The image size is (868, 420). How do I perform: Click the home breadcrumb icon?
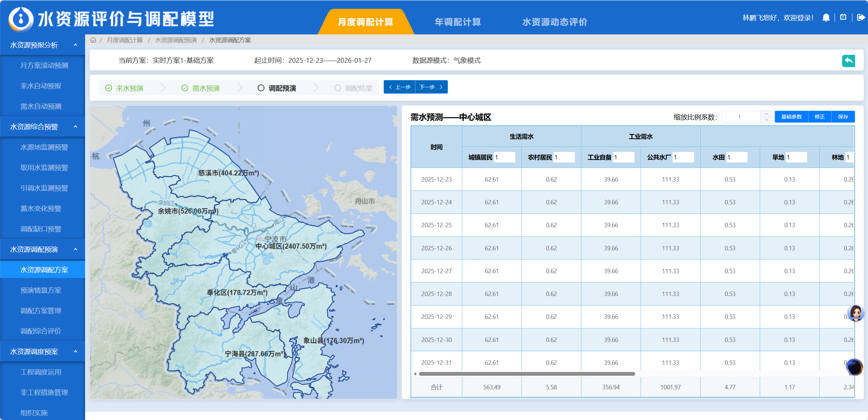(x=93, y=40)
